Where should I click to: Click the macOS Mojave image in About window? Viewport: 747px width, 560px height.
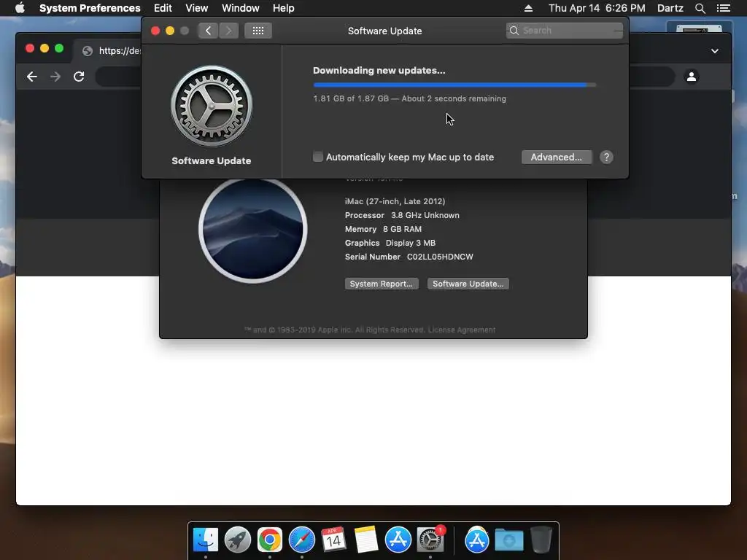pyautogui.click(x=253, y=228)
